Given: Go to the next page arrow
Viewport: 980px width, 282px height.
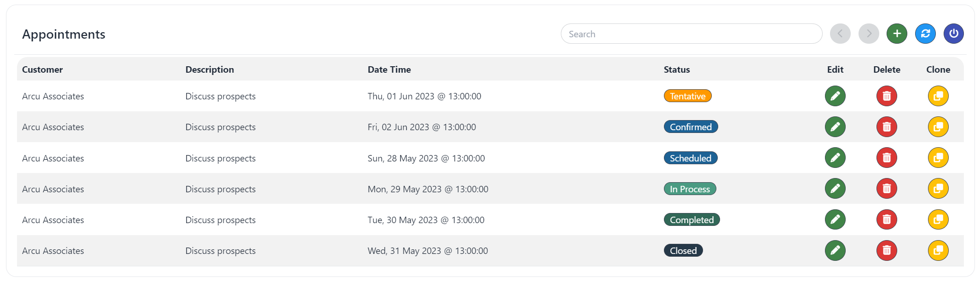Looking at the screenshot, I should [869, 34].
